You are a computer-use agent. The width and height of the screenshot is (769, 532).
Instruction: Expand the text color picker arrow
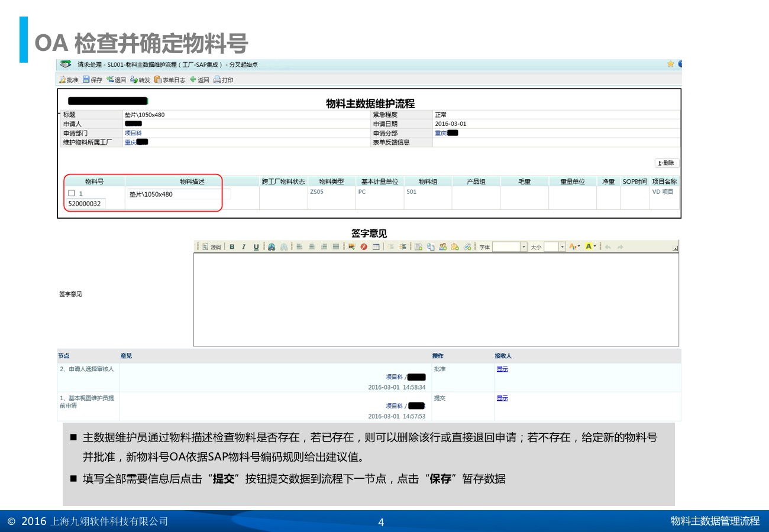point(578,246)
